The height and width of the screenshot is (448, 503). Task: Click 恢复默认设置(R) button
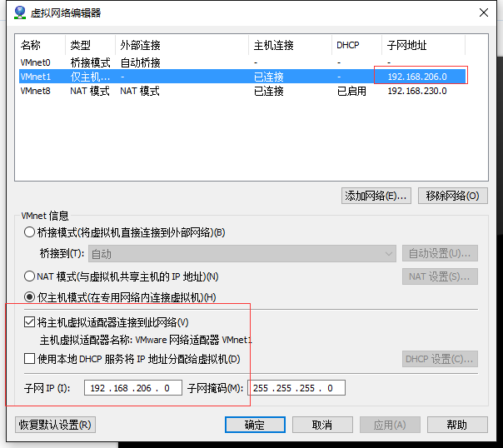(x=55, y=425)
